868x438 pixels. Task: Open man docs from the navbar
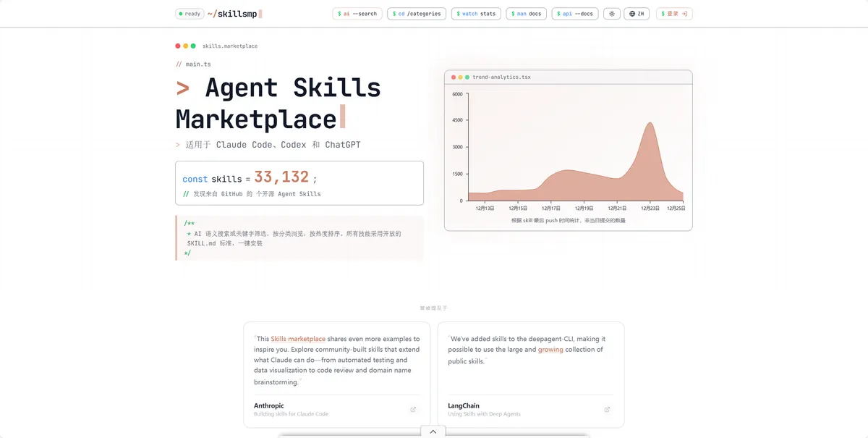[526, 14]
